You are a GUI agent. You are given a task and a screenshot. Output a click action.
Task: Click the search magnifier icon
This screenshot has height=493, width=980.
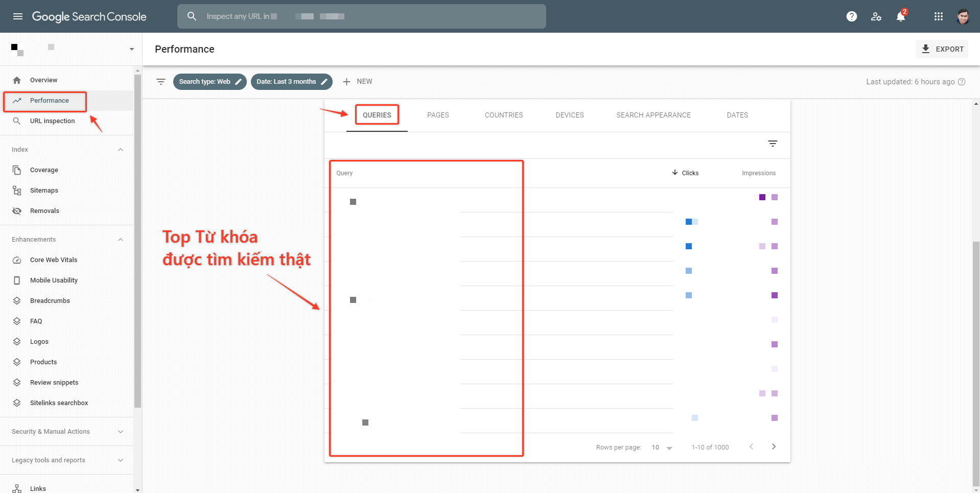(x=192, y=16)
